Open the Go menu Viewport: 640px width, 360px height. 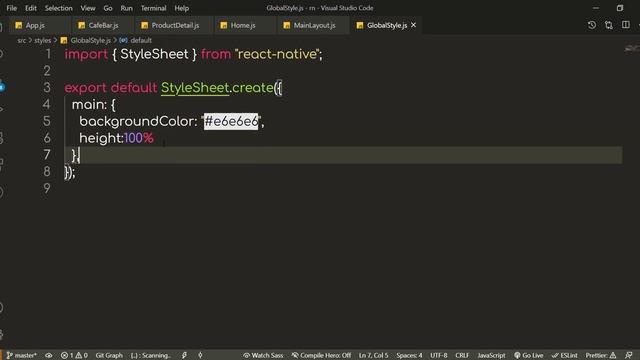[x=108, y=8]
